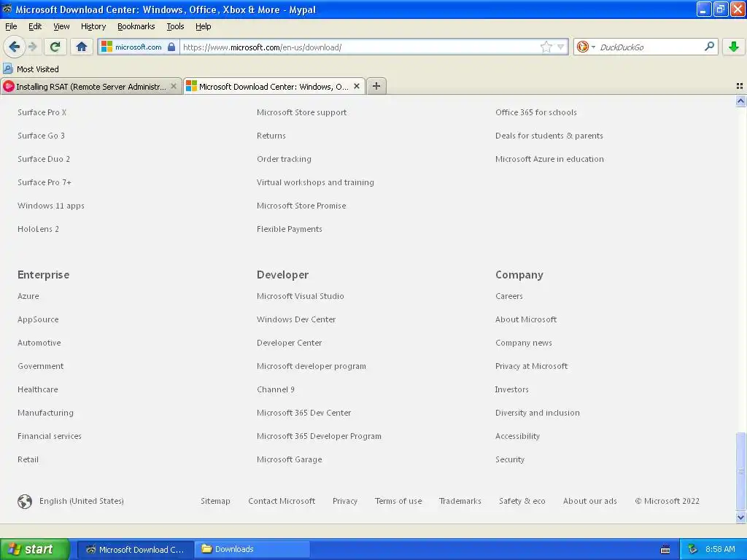Select the Microsoft Download Center tab
The image size is (747, 560).
pos(274,86)
